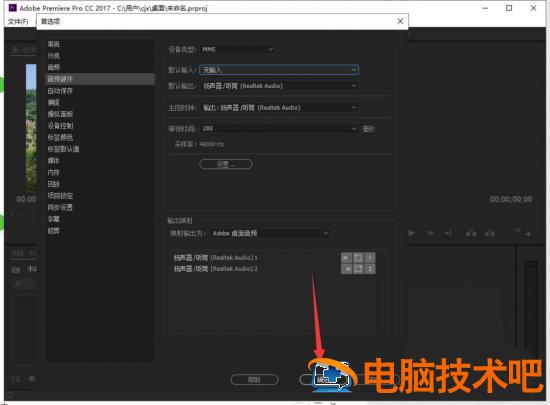
Task: Select 常规 in preferences sidebar
Action: pyautogui.click(x=54, y=44)
